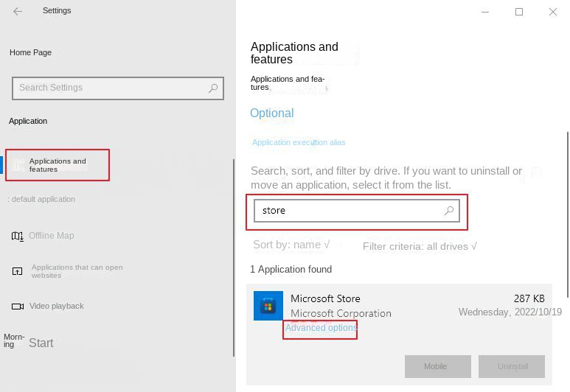Image resolution: width=570 pixels, height=392 pixels.
Task: Open Advanced options for Microsoft Store
Action: [321, 328]
